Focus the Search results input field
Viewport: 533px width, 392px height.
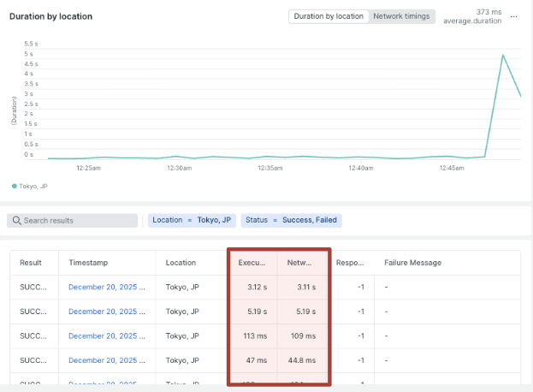[x=77, y=221]
